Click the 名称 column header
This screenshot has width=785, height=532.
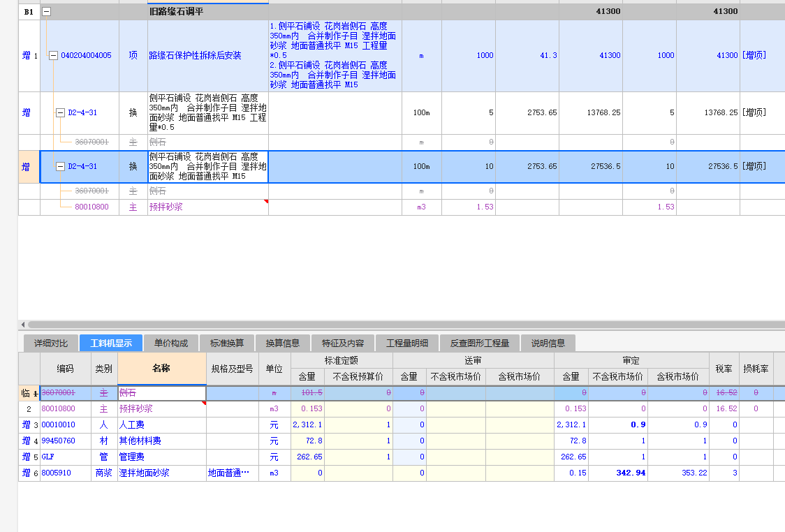click(162, 369)
